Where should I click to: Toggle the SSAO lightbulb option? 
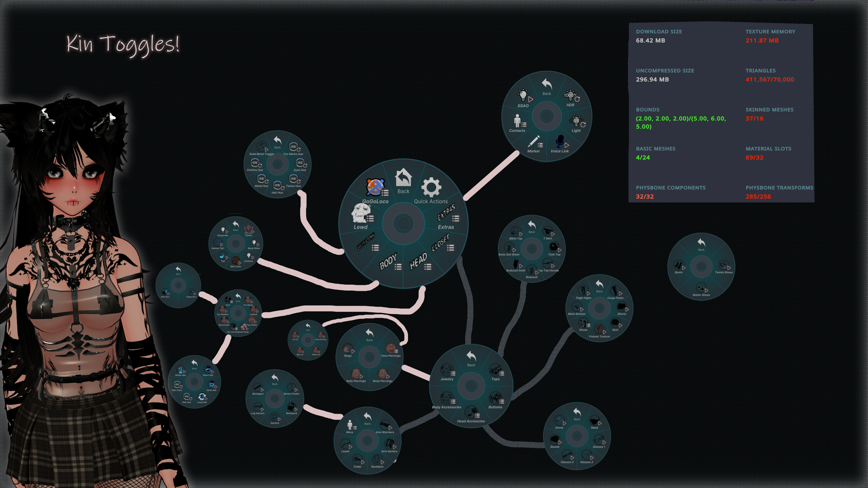tap(523, 95)
